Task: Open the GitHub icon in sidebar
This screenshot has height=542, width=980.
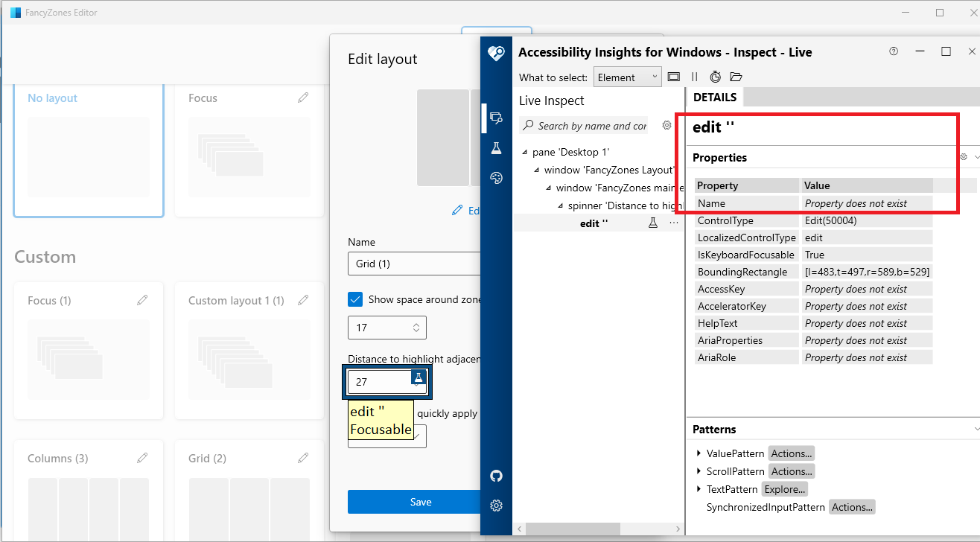Action: click(496, 476)
